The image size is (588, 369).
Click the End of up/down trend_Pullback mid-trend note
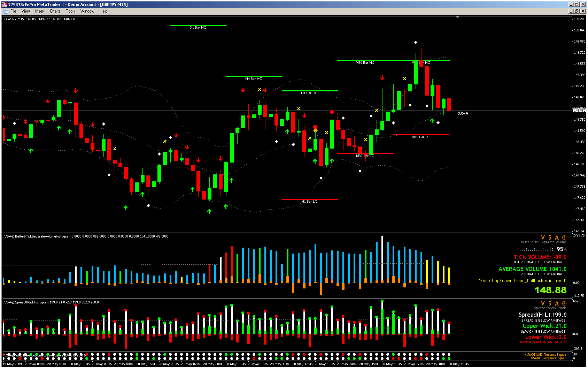pos(523,281)
